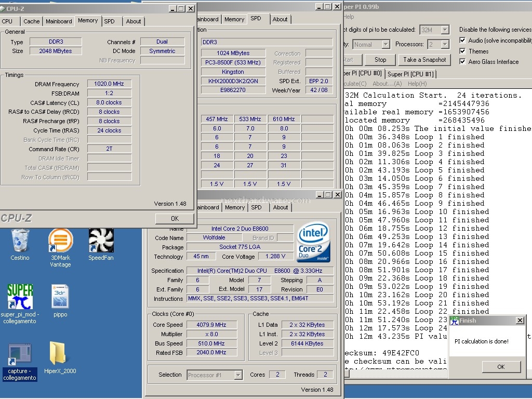This screenshot has height=399, width=532.
Task: Click the Command Rate 2T value
Action: (x=109, y=149)
